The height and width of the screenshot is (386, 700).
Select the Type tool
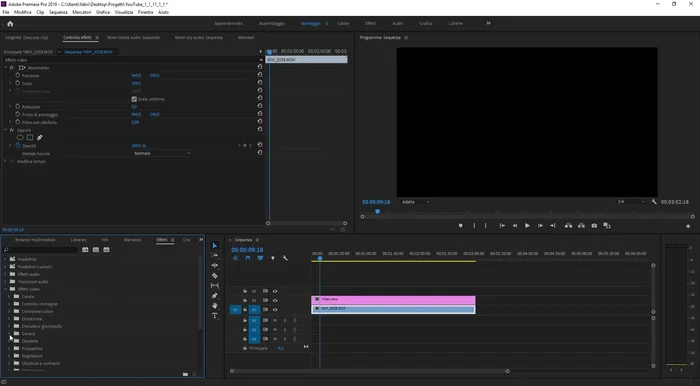(x=215, y=315)
